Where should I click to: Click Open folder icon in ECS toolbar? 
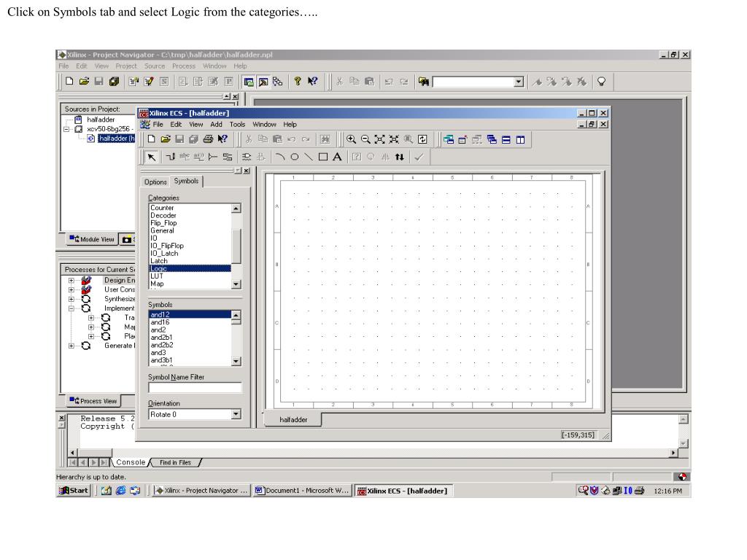[x=166, y=139]
